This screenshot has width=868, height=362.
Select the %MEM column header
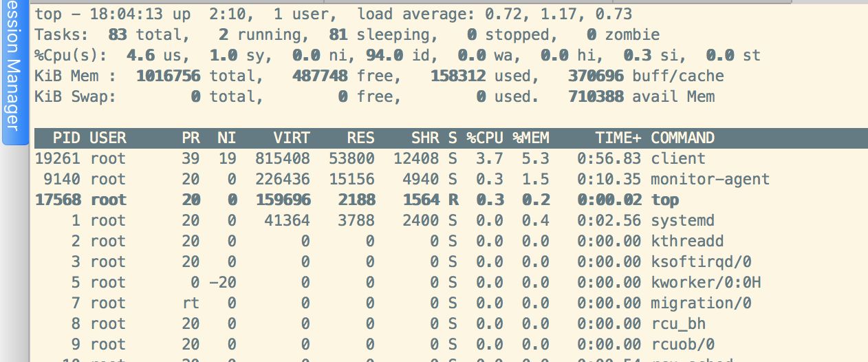[x=531, y=138]
